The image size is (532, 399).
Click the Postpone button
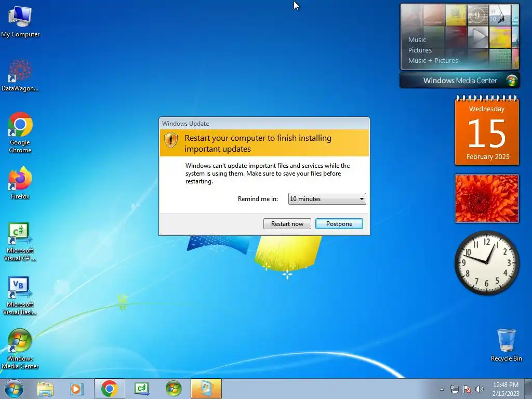339,223
